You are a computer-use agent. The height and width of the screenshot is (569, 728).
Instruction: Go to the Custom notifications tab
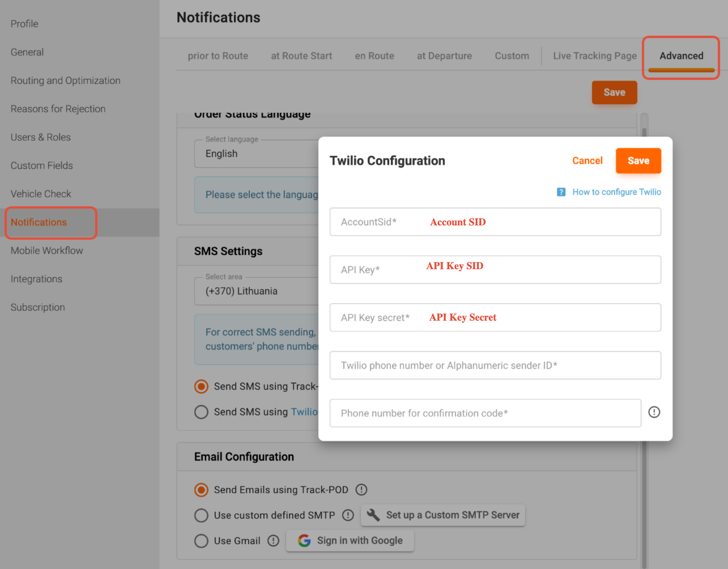[x=512, y=56]
